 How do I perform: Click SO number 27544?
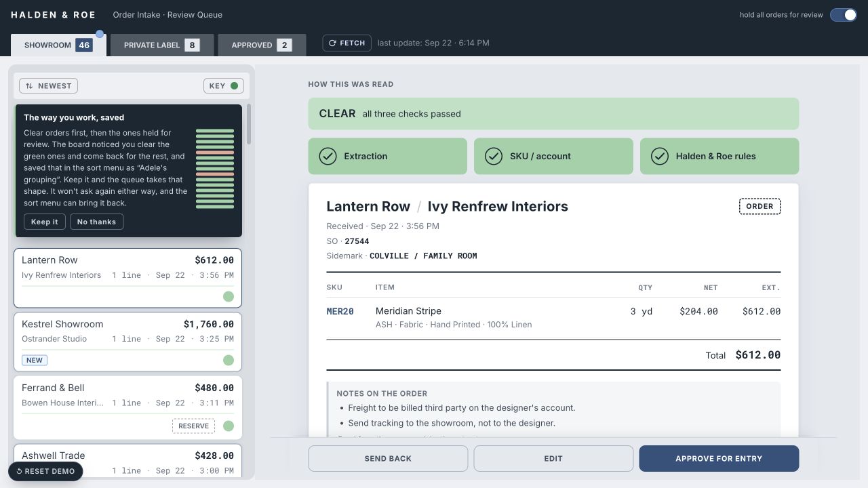pyautogui.click(x=357, y=241)
